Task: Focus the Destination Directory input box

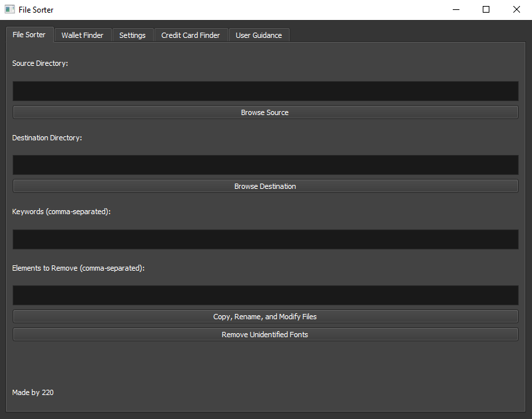Action: (x=265, y=165)
